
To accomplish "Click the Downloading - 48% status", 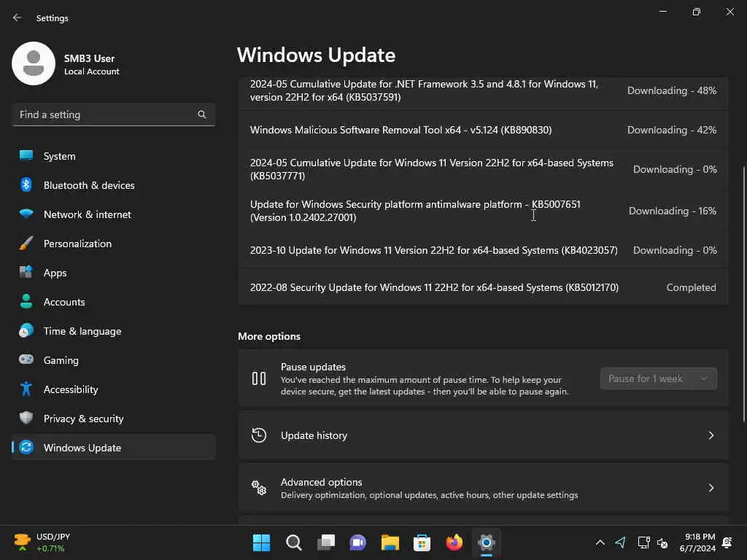I will coord(672,90).
